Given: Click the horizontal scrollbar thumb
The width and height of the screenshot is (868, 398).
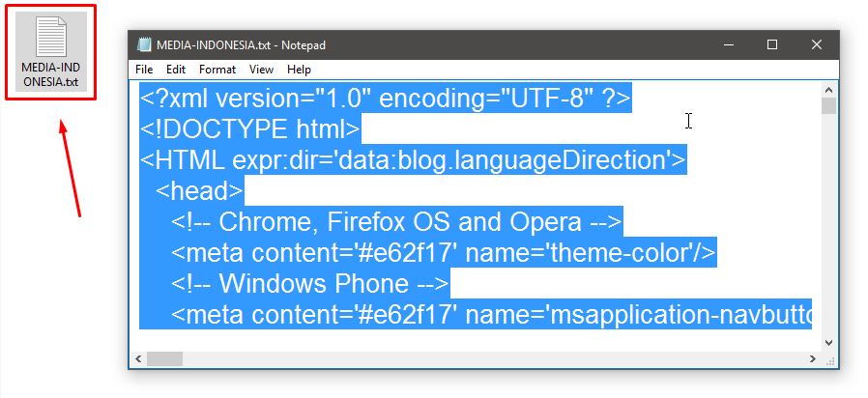Looking at the screenshot, I should pyautogui.click(x=164, y=358).
